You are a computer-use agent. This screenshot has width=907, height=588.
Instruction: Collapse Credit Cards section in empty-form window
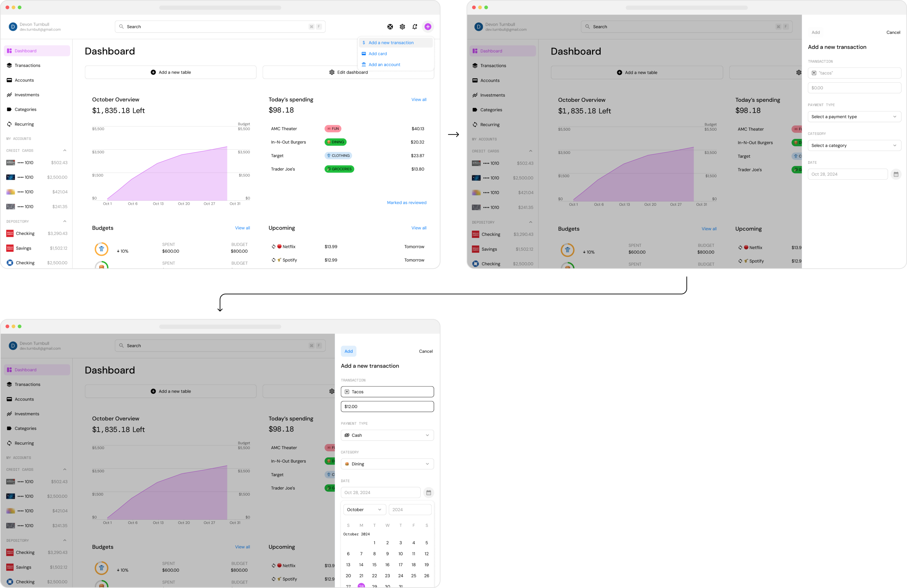tap(530, 151)
